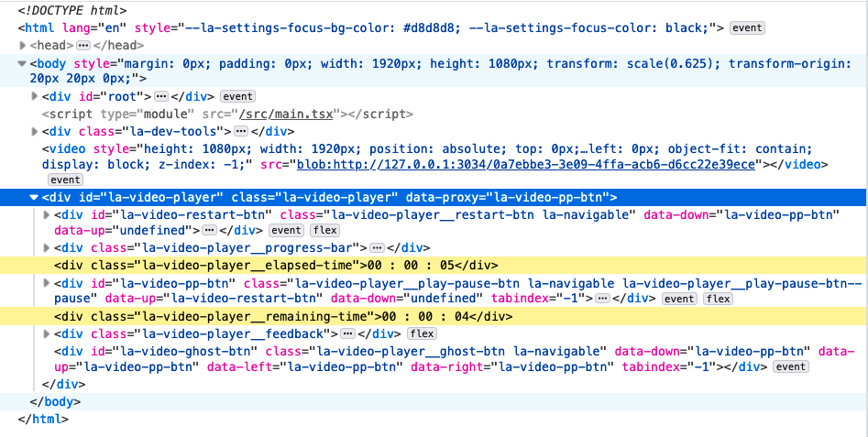Click ellipsis badge in feedback div

click(347, 333)
